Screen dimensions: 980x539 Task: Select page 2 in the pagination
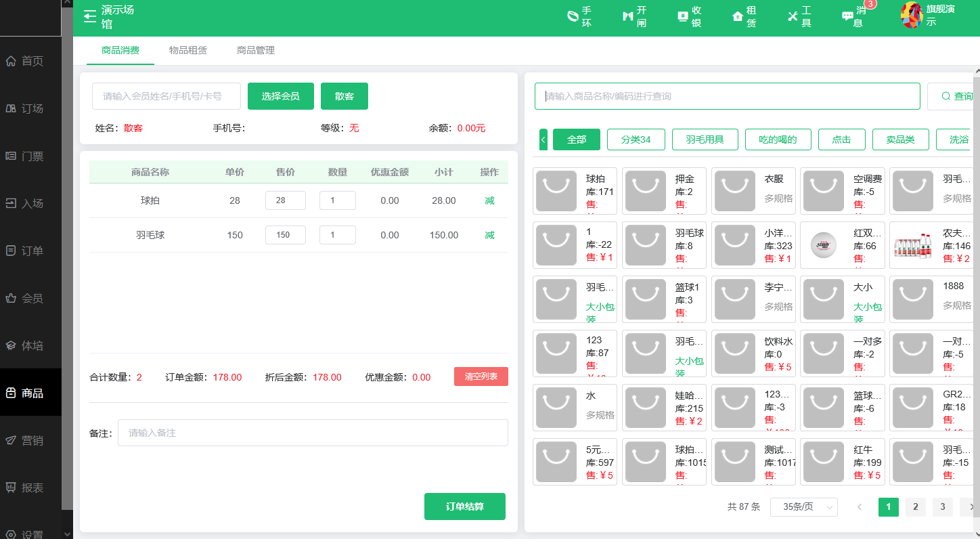(x=915, y=506)
